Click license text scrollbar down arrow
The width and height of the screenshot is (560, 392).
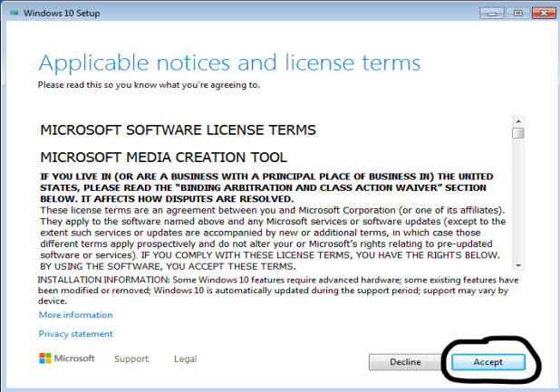point(518,266)
